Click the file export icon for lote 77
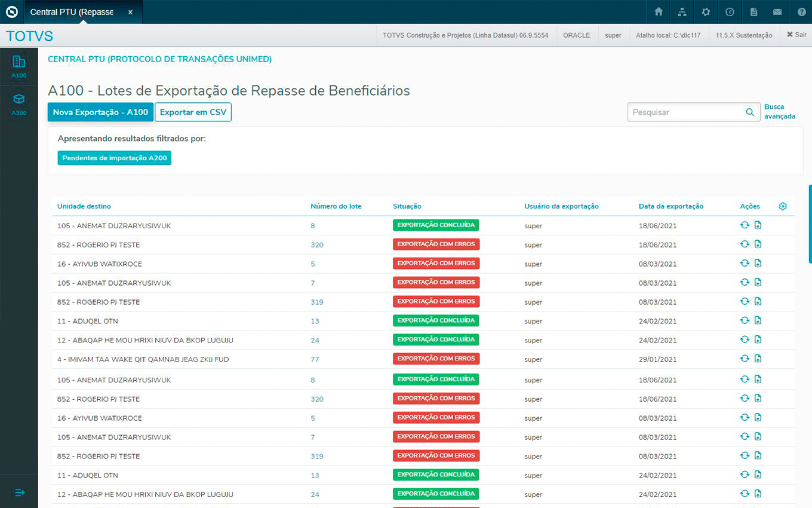The image size is (812, 508). (758, 359)
